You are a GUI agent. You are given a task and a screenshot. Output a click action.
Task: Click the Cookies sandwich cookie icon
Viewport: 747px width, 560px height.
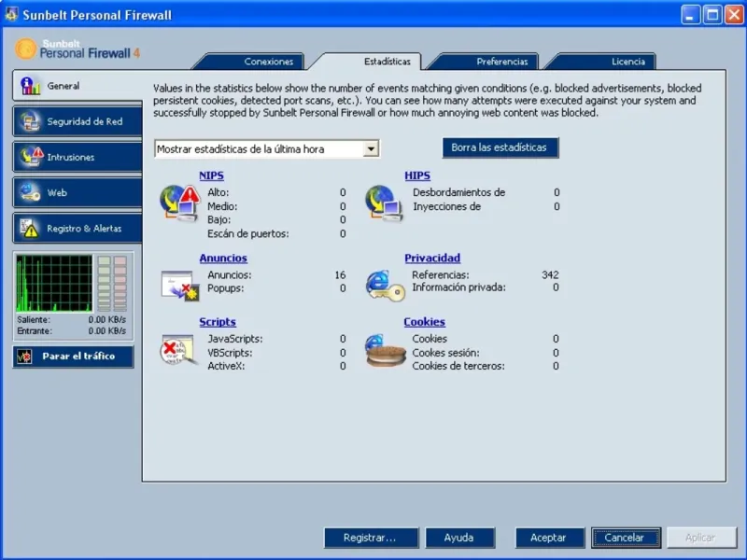pyautogui.click(x=385, y=350)
